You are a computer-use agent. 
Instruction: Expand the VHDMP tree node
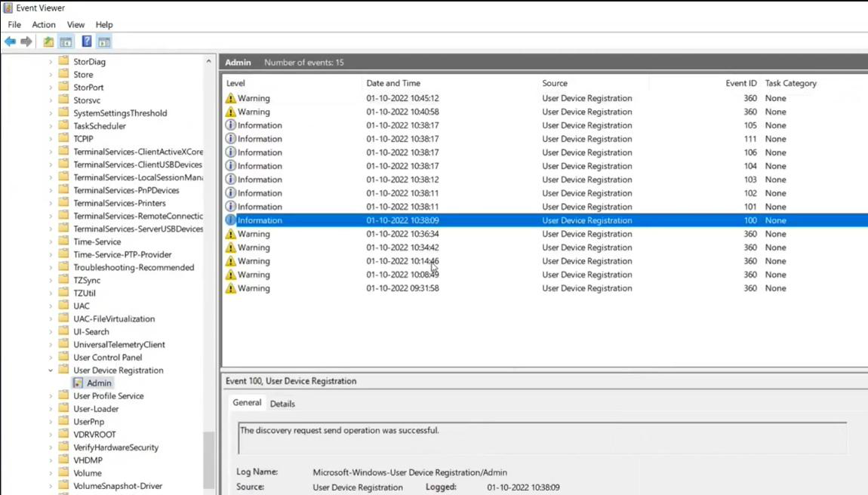(51, 460)
